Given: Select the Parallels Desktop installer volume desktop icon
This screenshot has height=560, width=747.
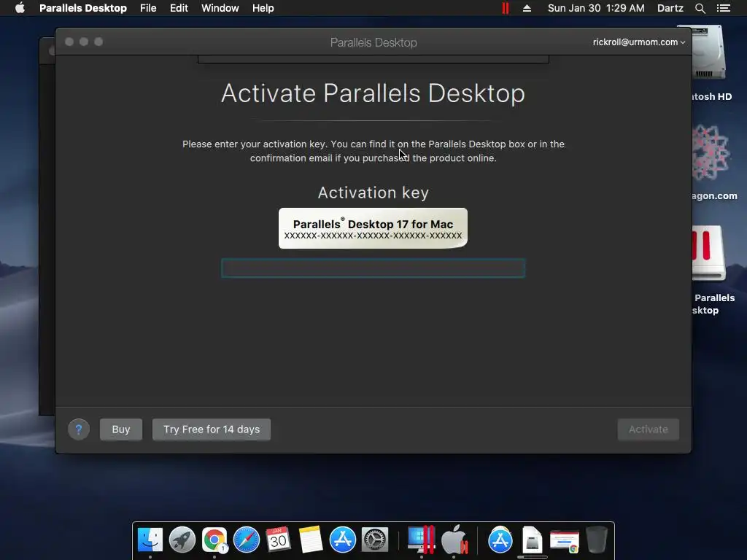Looking at the screenshot, I should click(x=708, y=253).
